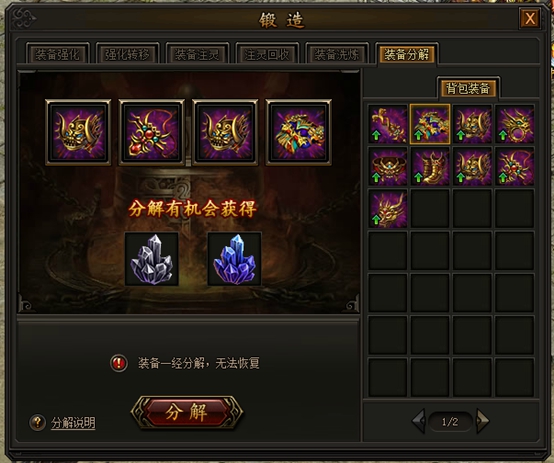The image size is (554, 463).
Task: Click the armor in fourth decompose slot
Action: click(299, 133)
